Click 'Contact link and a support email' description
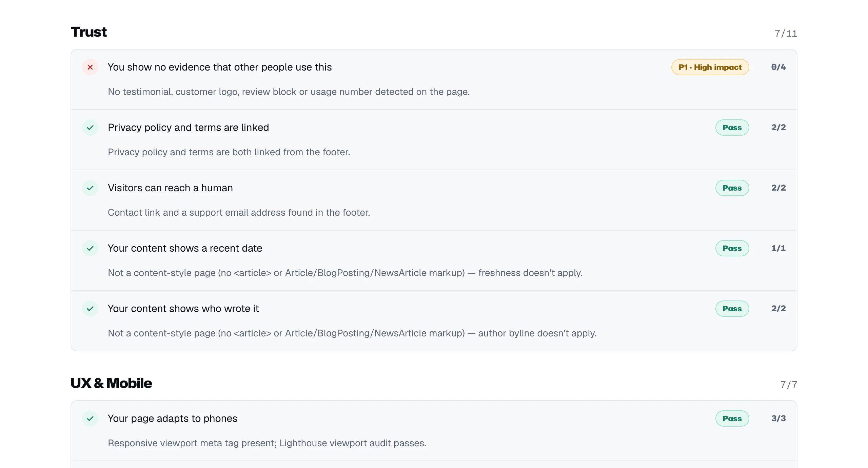The image size is (868, 468). click(x=239, y=213)
